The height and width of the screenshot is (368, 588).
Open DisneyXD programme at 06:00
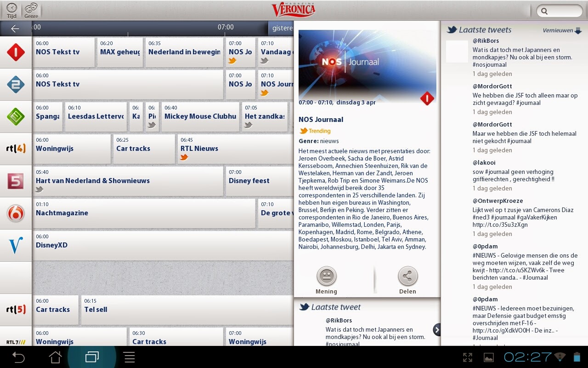coord(163,246)
